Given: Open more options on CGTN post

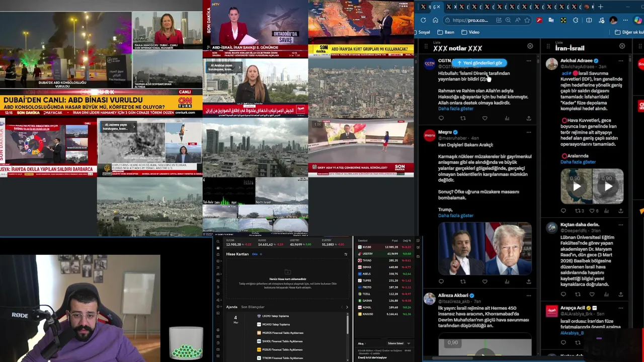Looking at the screenshot, I should (528, 61).
